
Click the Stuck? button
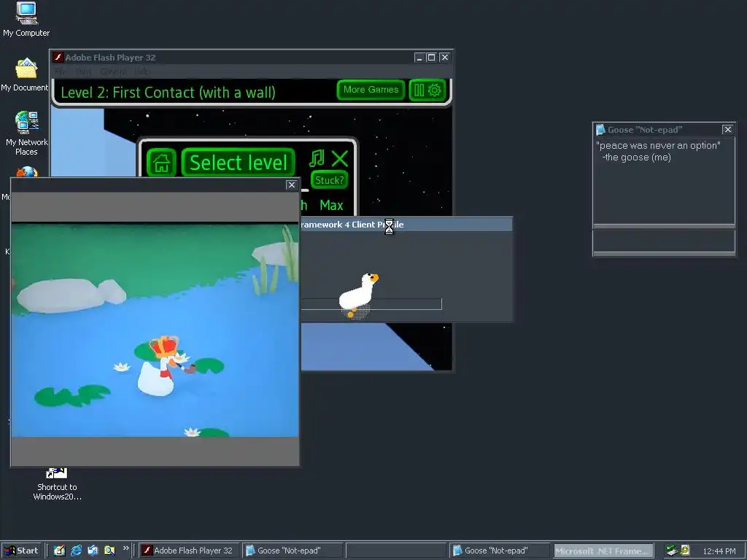(x=329, y=180)
